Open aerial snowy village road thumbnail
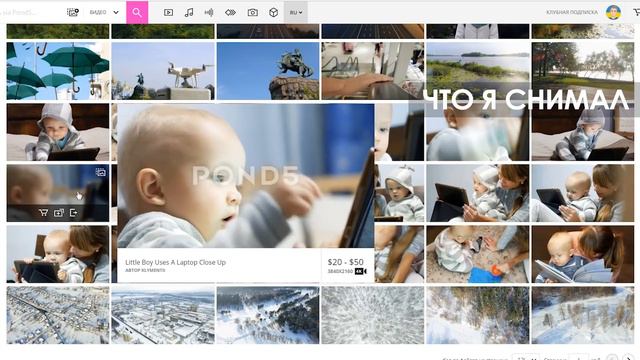640x360 pixels. click(58, 315)
